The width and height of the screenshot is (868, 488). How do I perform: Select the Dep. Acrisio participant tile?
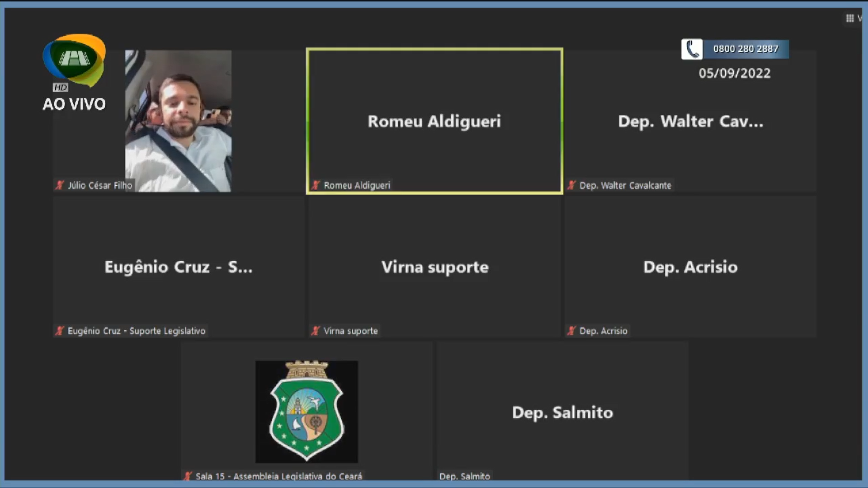tap(690, 267)
